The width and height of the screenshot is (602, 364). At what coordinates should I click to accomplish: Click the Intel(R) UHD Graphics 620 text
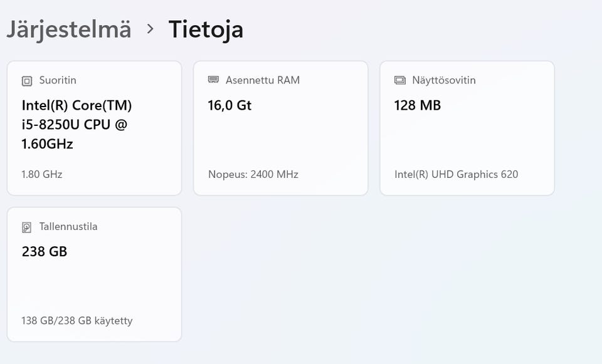coord(457,175)
